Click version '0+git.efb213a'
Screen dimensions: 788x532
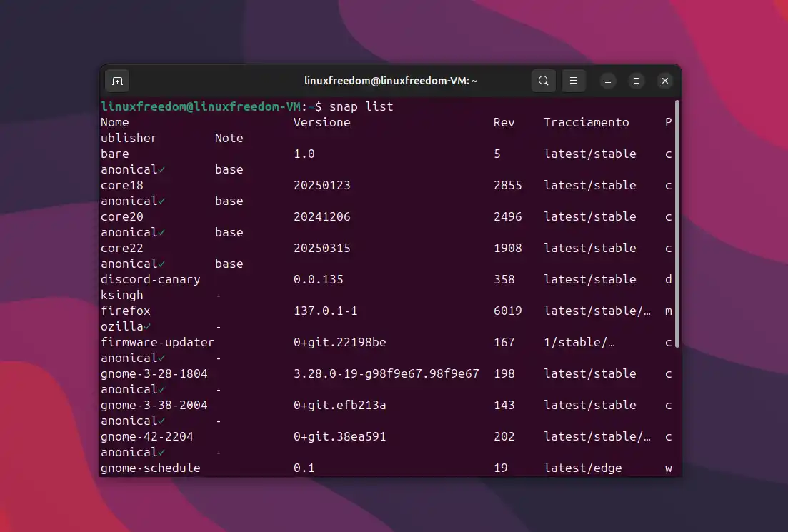(x=340, y=405)
